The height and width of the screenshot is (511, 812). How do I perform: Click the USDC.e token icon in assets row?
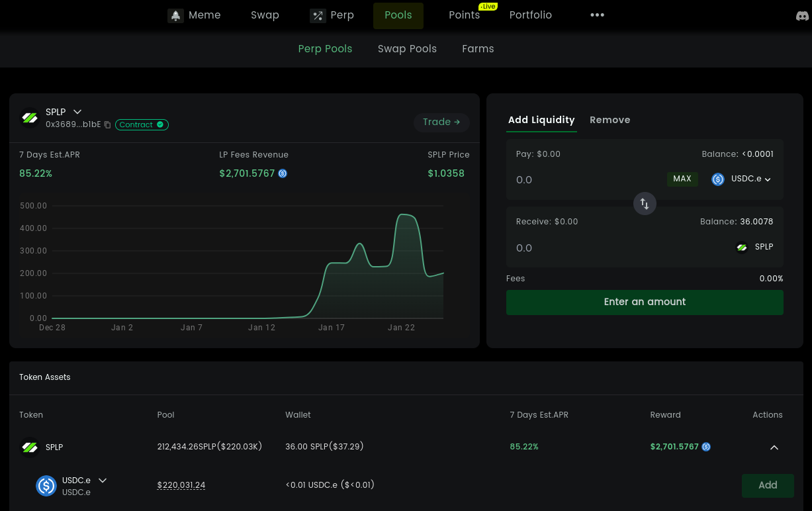pos(46,486)
